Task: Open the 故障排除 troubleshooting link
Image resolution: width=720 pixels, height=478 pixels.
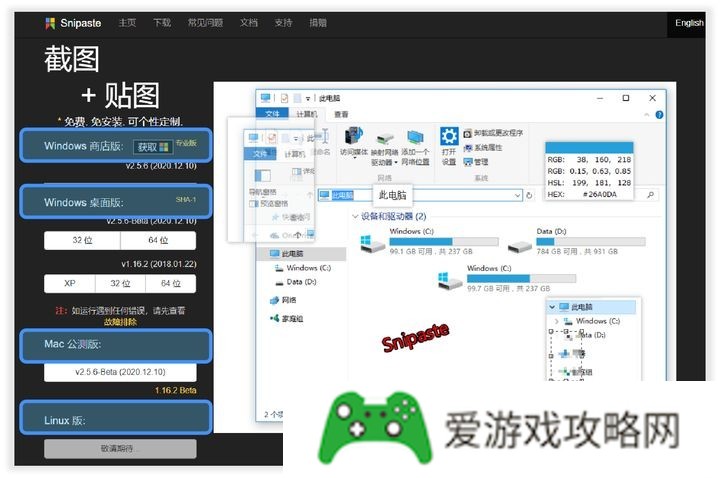Action: [x=120, y=321]
